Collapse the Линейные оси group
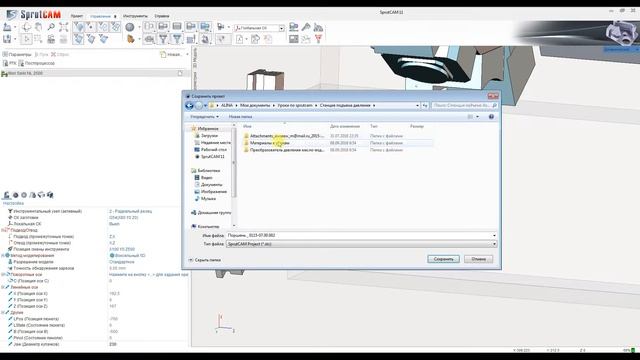640x360 pixels. tap(3, 287)
